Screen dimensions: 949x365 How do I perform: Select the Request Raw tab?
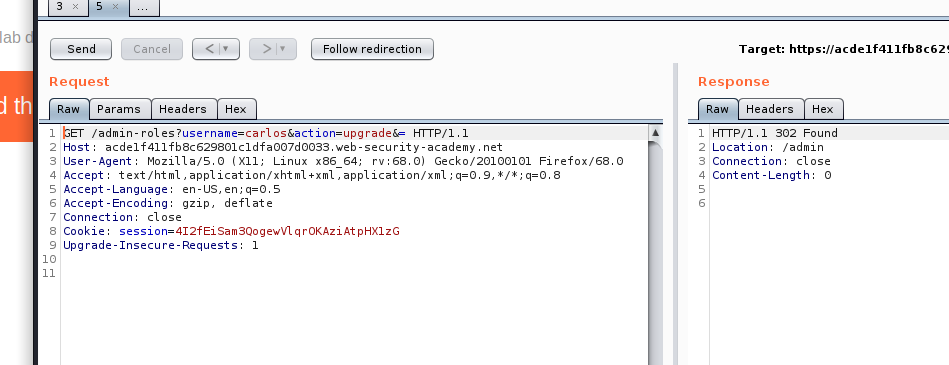[69, 109]
